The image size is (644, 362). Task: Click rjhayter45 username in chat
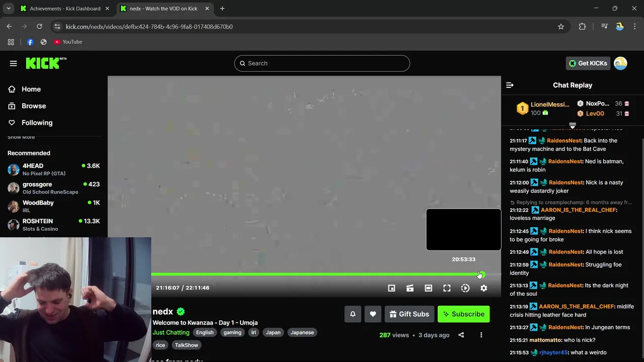coord(553,352)
